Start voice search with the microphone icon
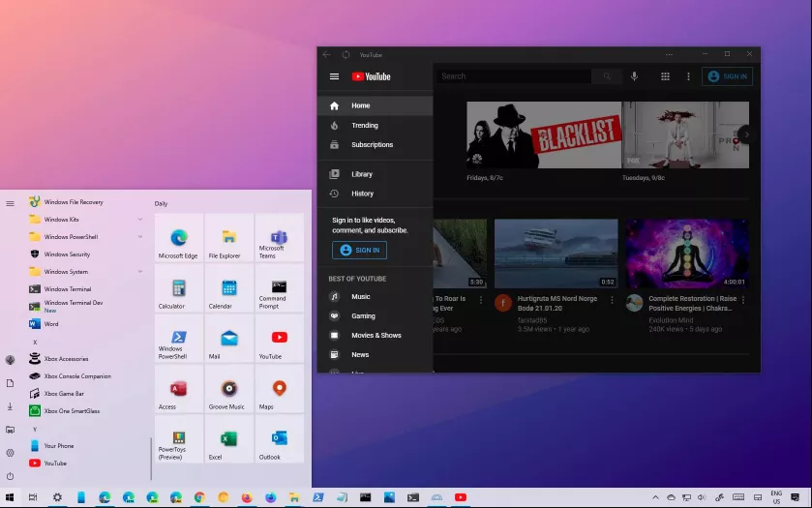 [x=634, y=76]
